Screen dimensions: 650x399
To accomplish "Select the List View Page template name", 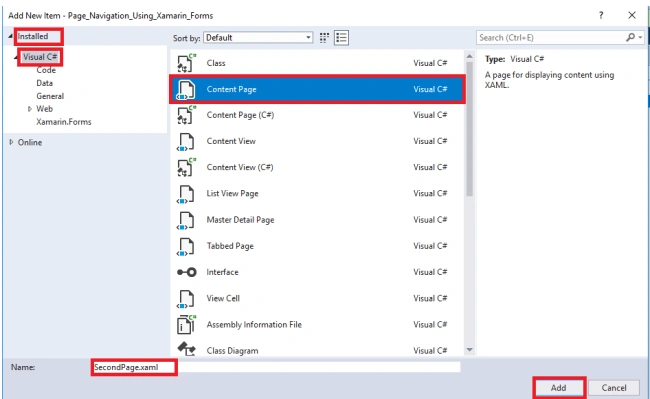I will point(233,193).
